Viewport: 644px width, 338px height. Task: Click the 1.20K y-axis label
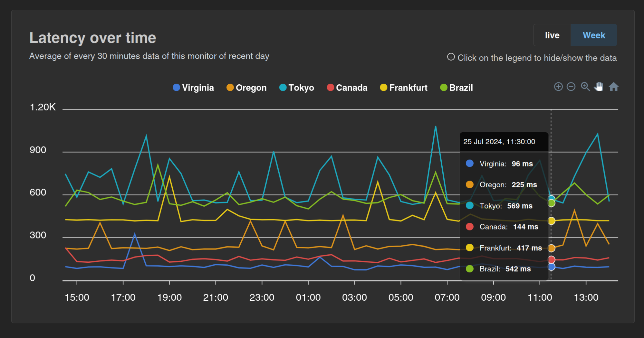(x=43, y=107)
